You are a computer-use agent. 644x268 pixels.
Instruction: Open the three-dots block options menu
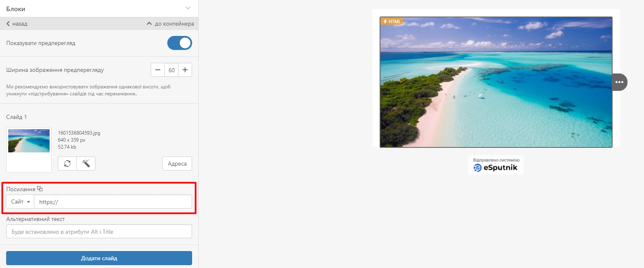tap(619, 82)
